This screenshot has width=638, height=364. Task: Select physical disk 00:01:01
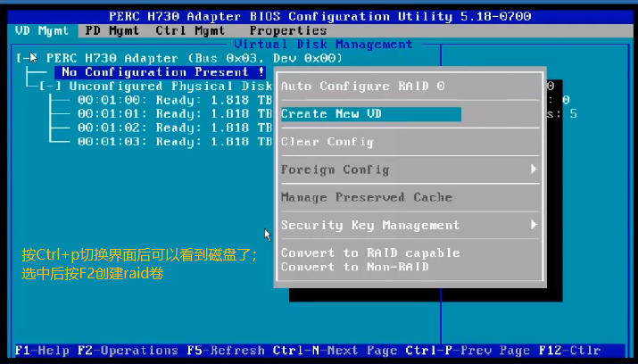[x=175, y=114]
